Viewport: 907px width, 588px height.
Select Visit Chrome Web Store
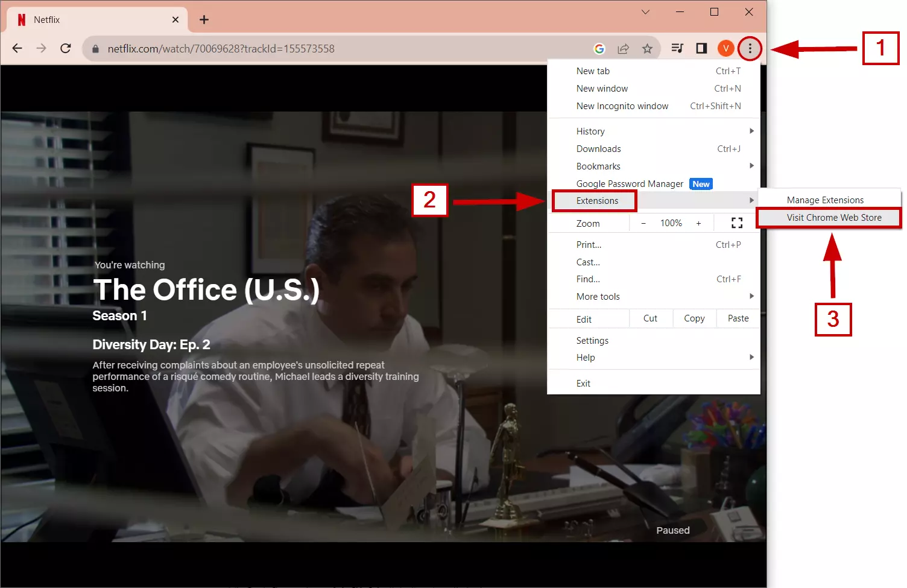829,218
